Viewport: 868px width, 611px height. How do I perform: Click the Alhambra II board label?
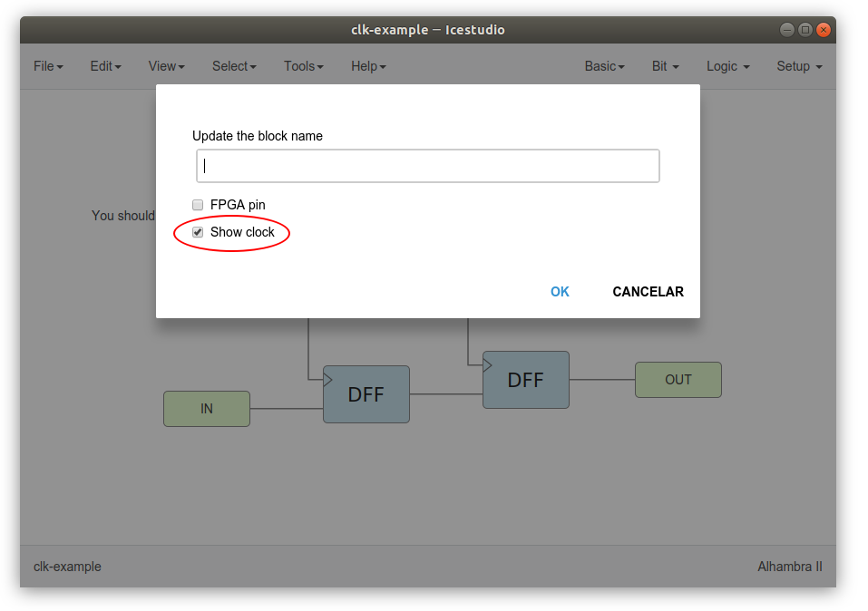tap(790, 566)
